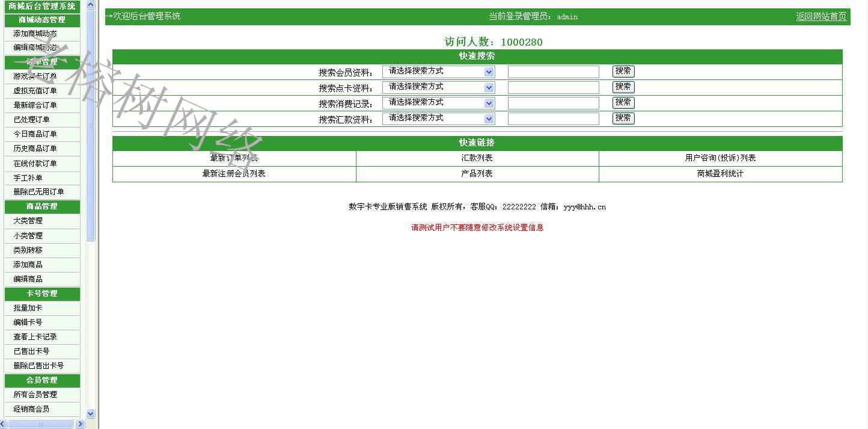Click 搜索 button for 搜索点卡资料

click(623, 87)
